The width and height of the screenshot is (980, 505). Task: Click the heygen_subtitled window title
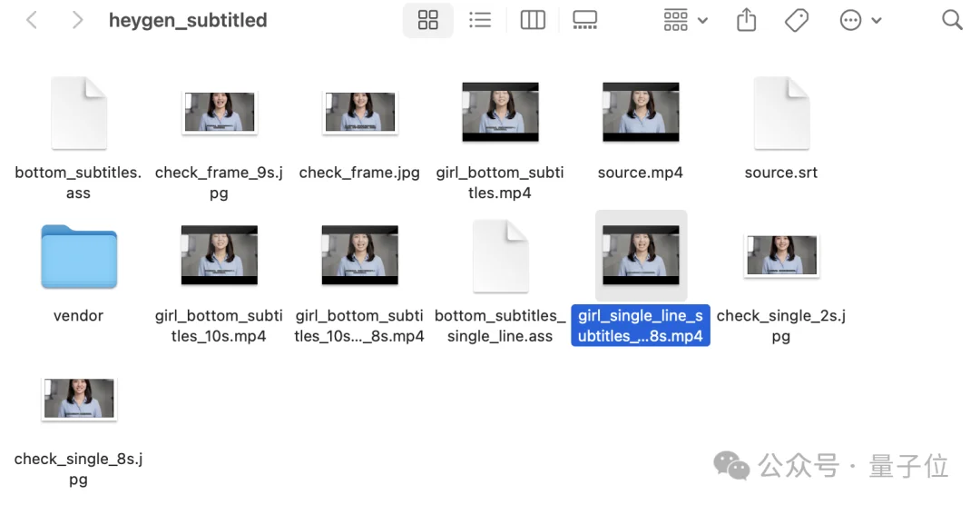pyautogui.click(x=188, y=20)
